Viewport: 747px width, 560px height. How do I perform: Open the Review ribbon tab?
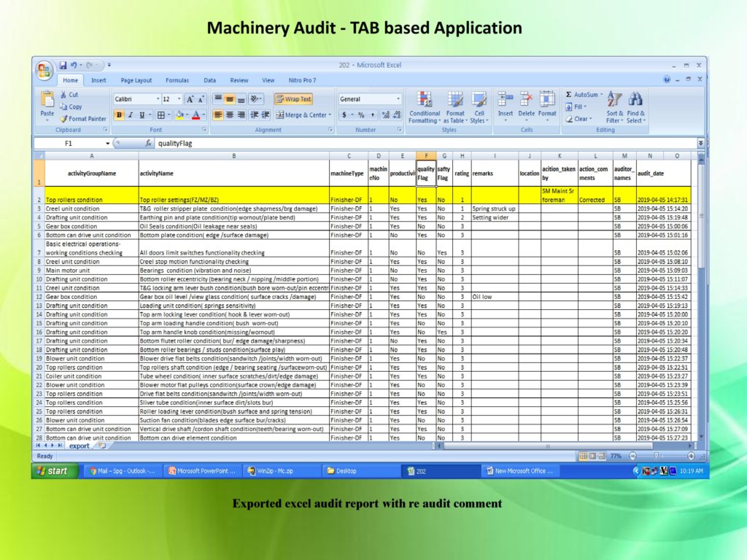click(x=239, y=80)
